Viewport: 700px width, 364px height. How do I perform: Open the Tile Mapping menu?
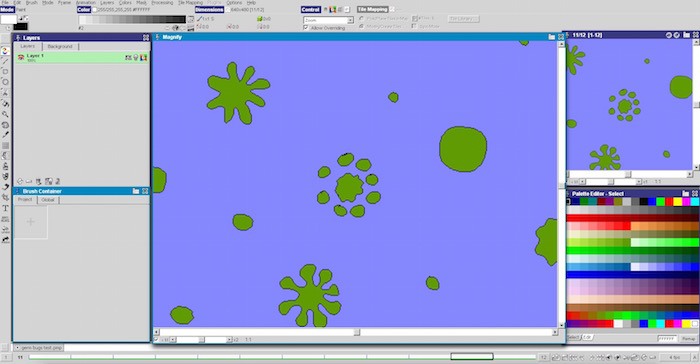(190, 3)
